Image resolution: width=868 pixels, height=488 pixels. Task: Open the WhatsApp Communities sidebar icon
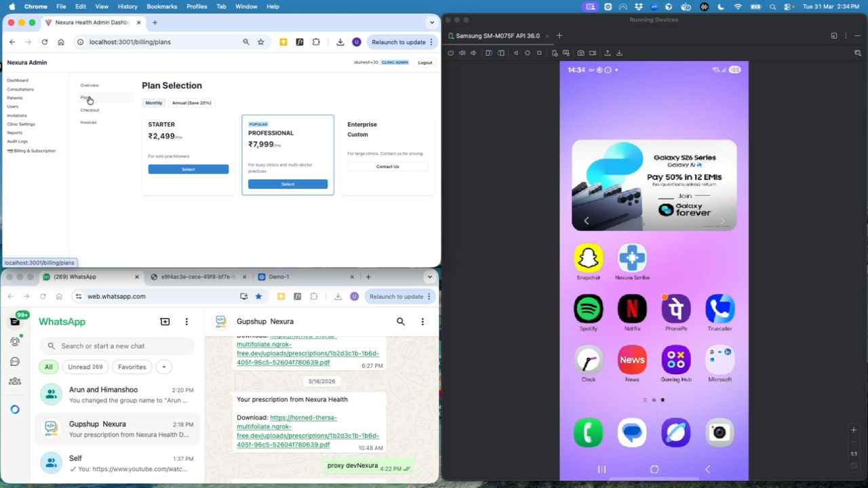pyautogui.click(x=15, y=381)
